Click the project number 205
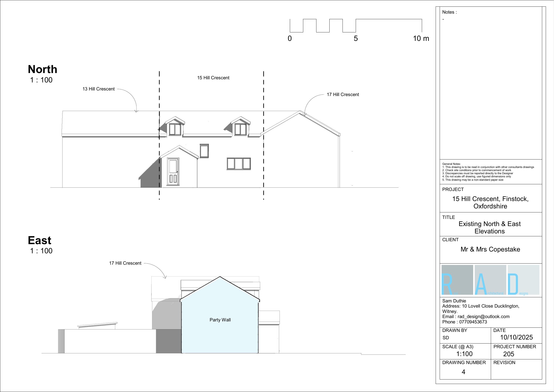Viewport: 554px width, 392px height. 509,354
